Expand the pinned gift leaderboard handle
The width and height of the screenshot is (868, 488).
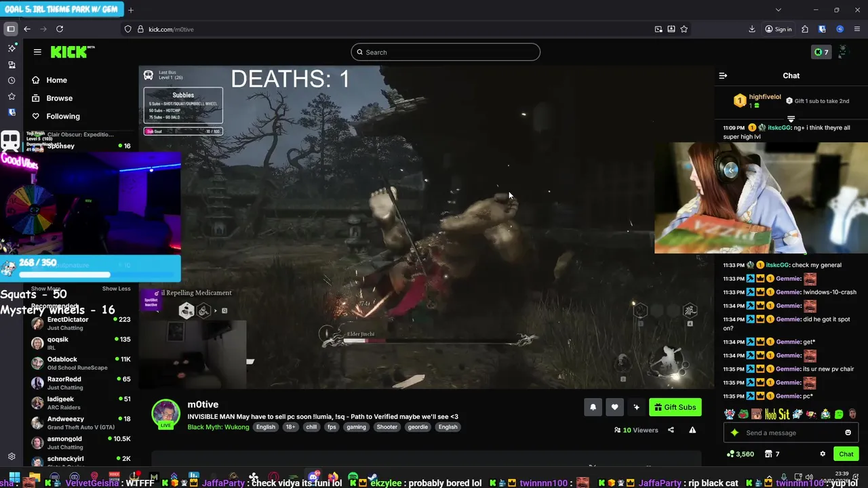[791, 119]
